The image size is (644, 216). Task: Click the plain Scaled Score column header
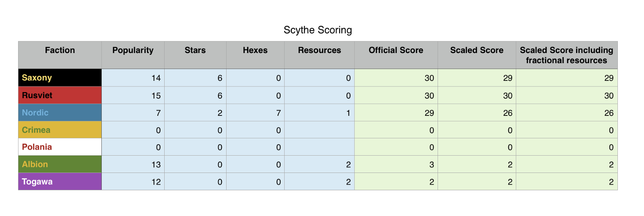(477, 55)
